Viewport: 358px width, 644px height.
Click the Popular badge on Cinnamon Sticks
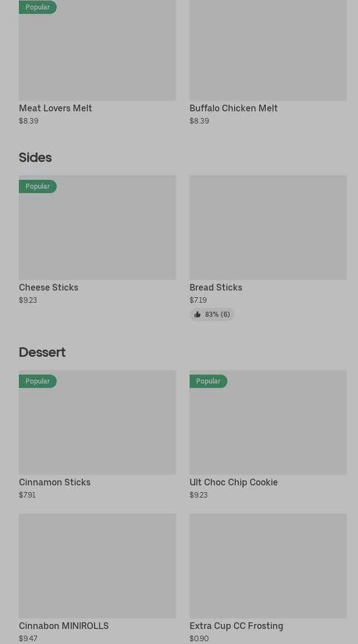(x=38, y=381)
